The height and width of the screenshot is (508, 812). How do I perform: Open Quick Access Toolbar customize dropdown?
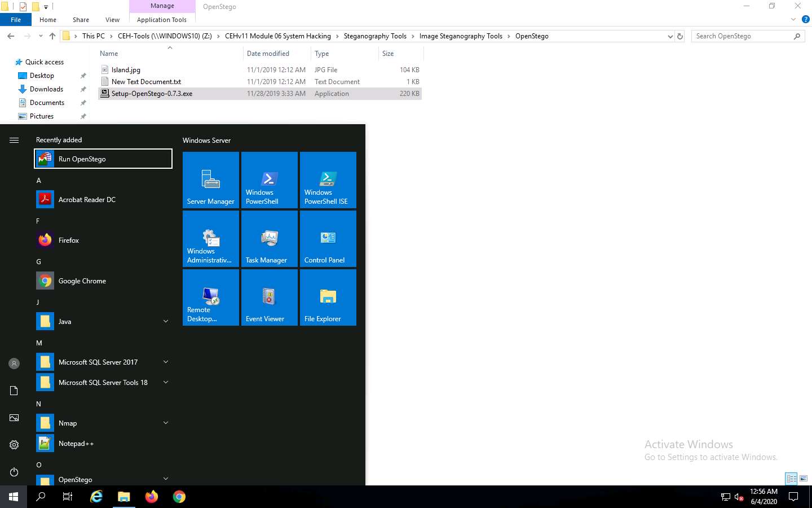(46, 7)
